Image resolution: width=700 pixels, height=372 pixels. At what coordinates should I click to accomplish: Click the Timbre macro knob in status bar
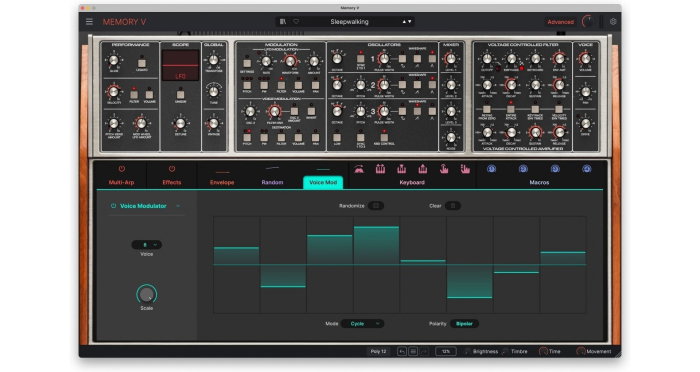coord(505,351)
